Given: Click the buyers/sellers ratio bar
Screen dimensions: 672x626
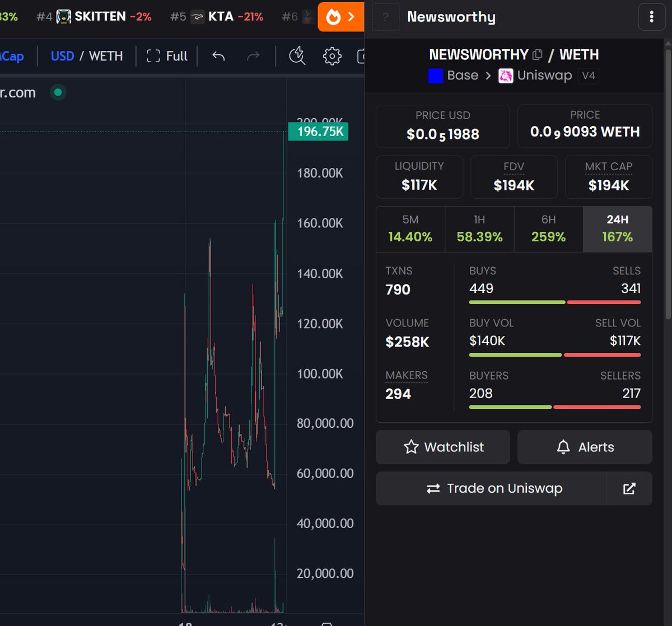Looking at the screenshot, I should coord(555,407).
